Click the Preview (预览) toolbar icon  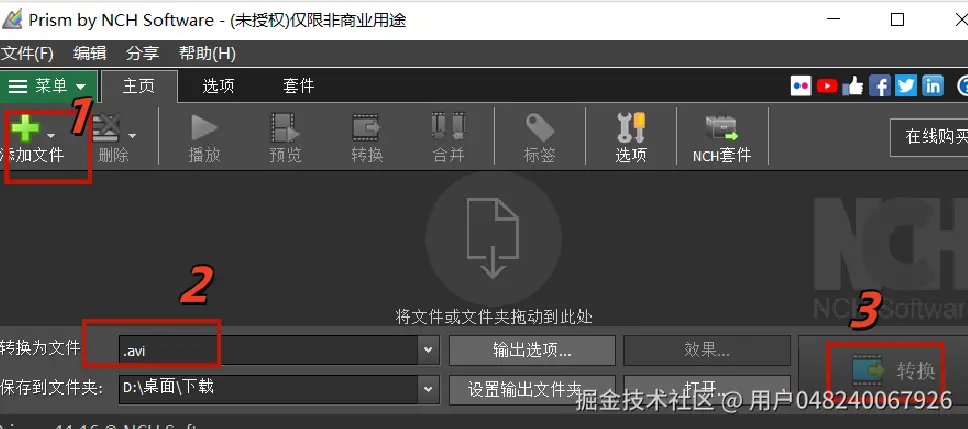coord(285,128)
